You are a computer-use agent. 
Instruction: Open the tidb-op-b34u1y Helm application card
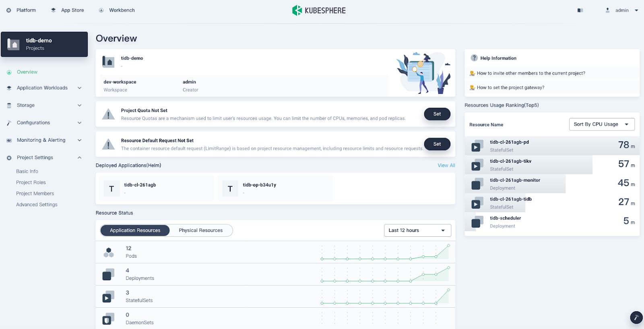click(x=275, y=188)
